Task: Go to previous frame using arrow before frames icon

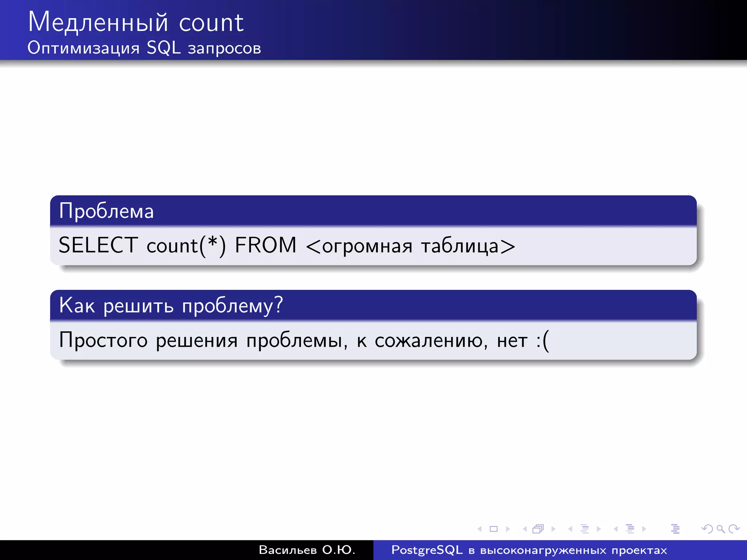Action: point(525,529)
